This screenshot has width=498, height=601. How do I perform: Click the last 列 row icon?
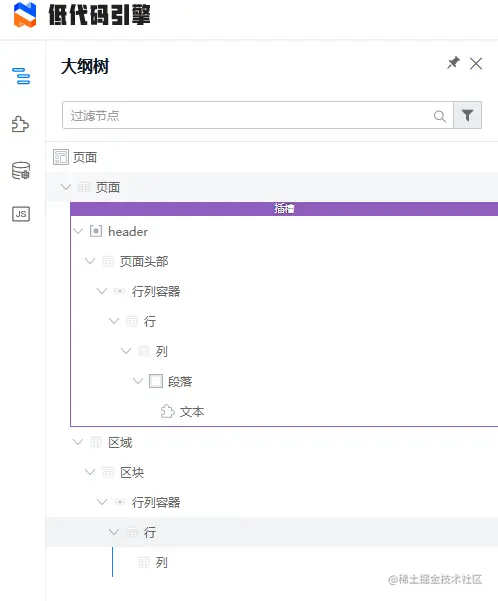144,562
